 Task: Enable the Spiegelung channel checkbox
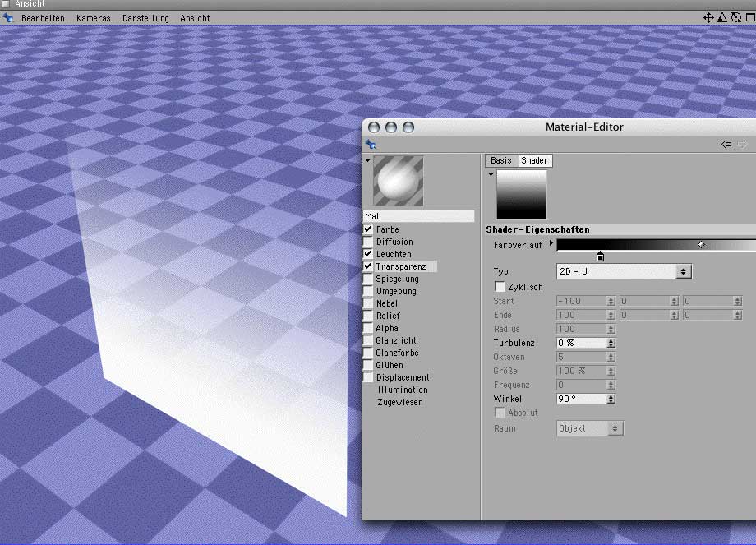click(x=368, y=279)
